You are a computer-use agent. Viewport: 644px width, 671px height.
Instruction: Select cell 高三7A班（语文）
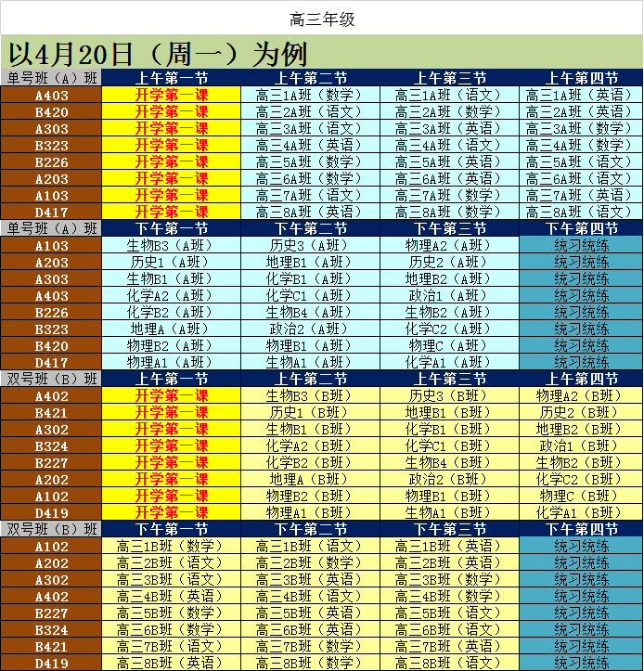tap(311, 195)
